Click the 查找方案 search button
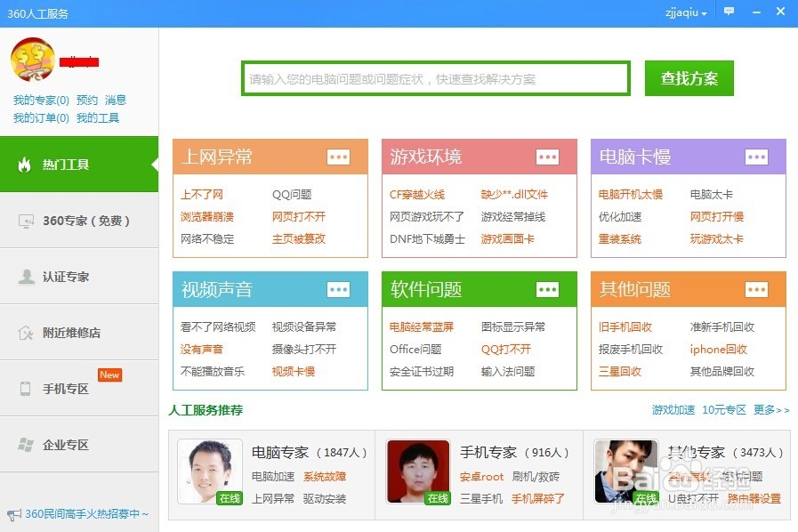 (688, 78)
